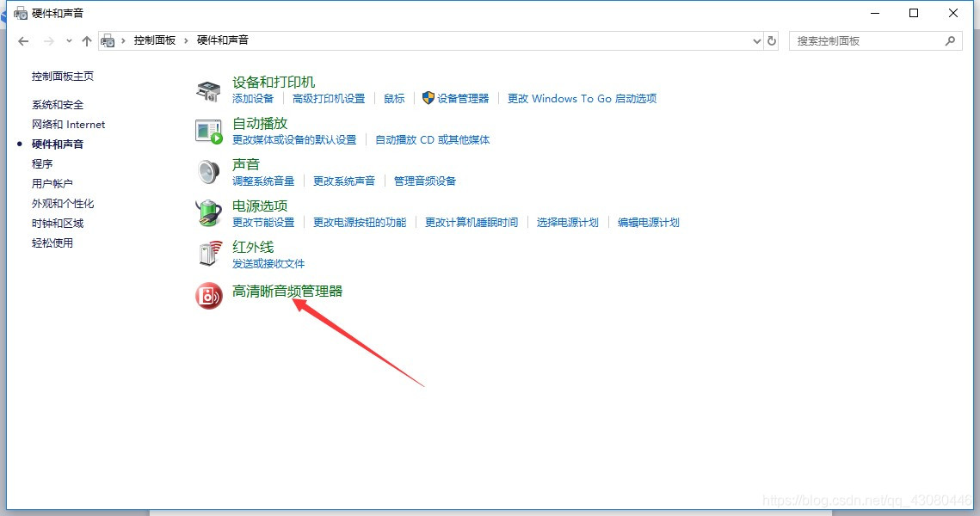Viewport: 980px width, 516px height.
Task: Open the Devices and Printers icon
Action: point(208,90)
